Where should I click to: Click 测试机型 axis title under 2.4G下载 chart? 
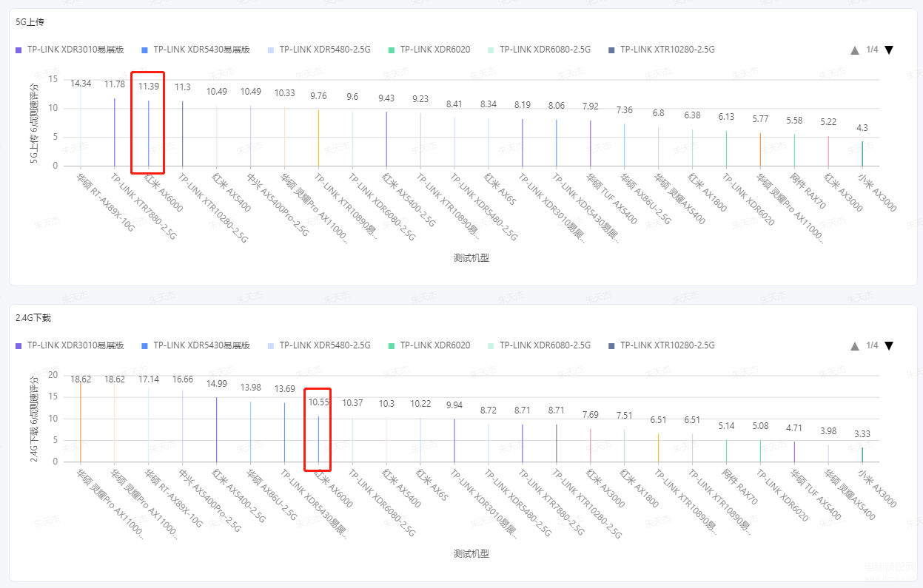471,554
